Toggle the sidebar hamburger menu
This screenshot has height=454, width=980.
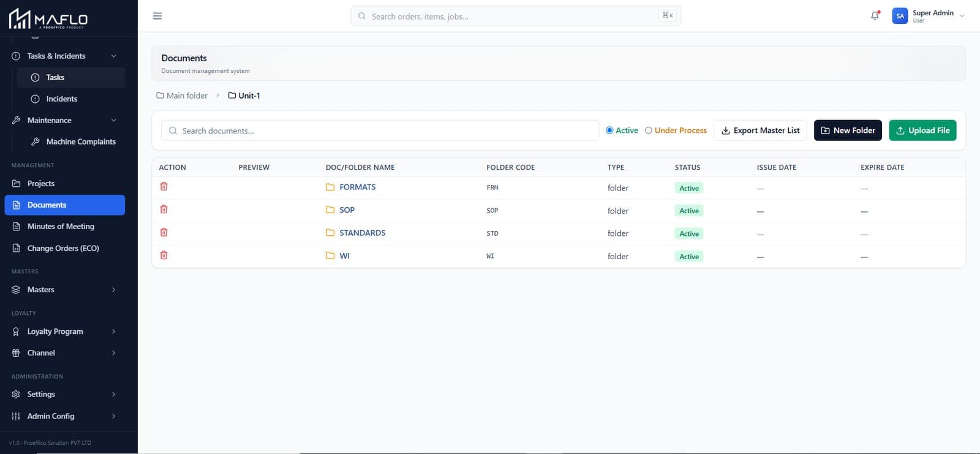(157, 16)
